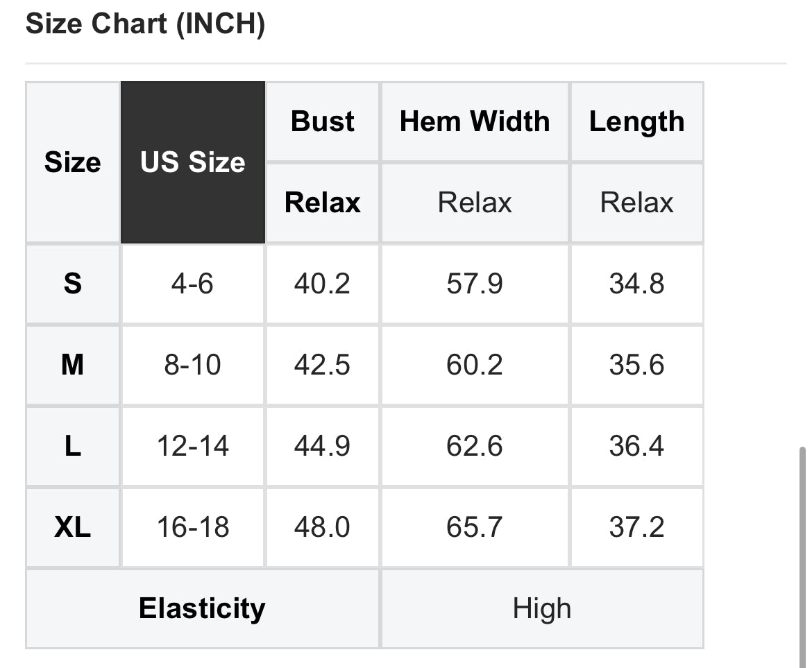Click the Elasticity row label
The width and height of the screenshot is (812, 668).
202,608
